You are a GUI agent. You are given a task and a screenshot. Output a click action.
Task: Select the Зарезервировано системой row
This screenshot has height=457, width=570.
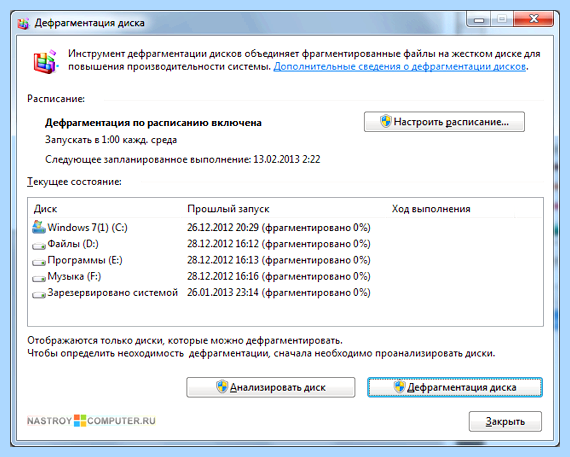point(285,293)
